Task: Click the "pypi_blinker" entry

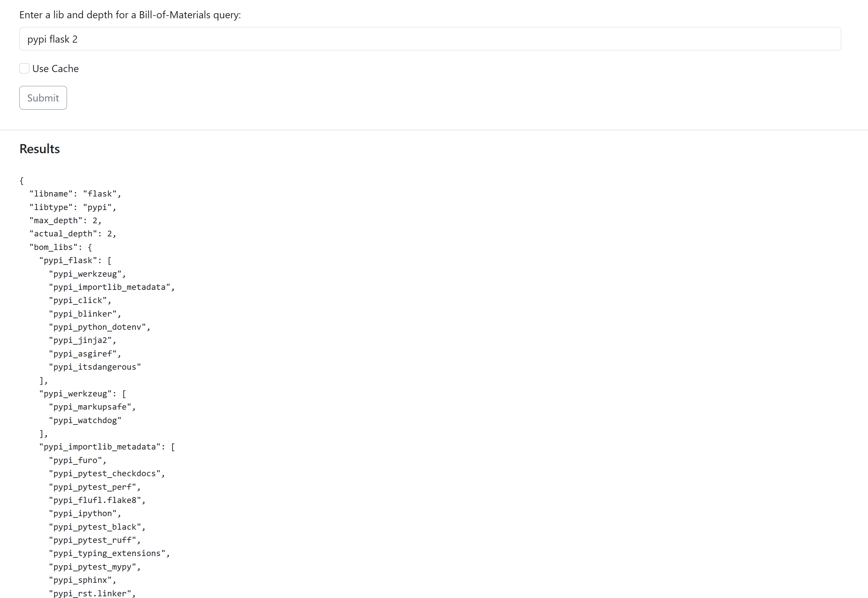Action: pyautogui.click(x=85, y=314)
